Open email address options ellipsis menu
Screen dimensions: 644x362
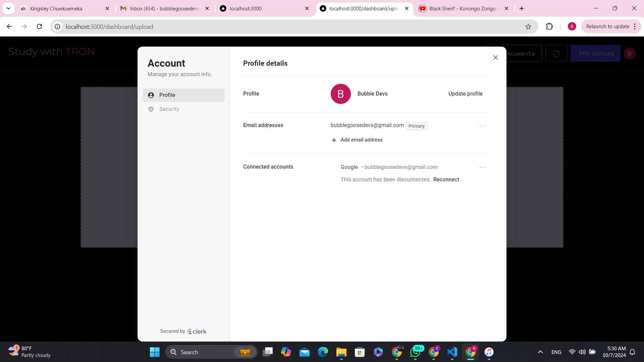[x=483, y=126]
